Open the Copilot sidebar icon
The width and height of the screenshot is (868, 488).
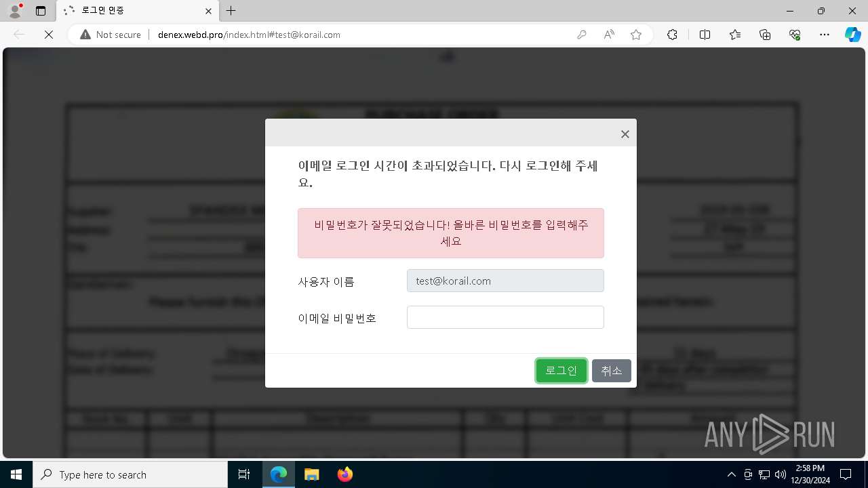pos(853,35)
